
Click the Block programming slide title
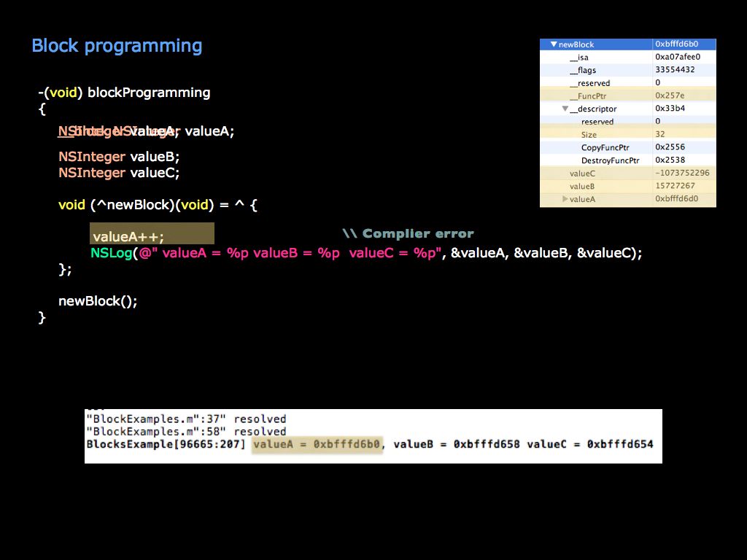tap(117, 45)
